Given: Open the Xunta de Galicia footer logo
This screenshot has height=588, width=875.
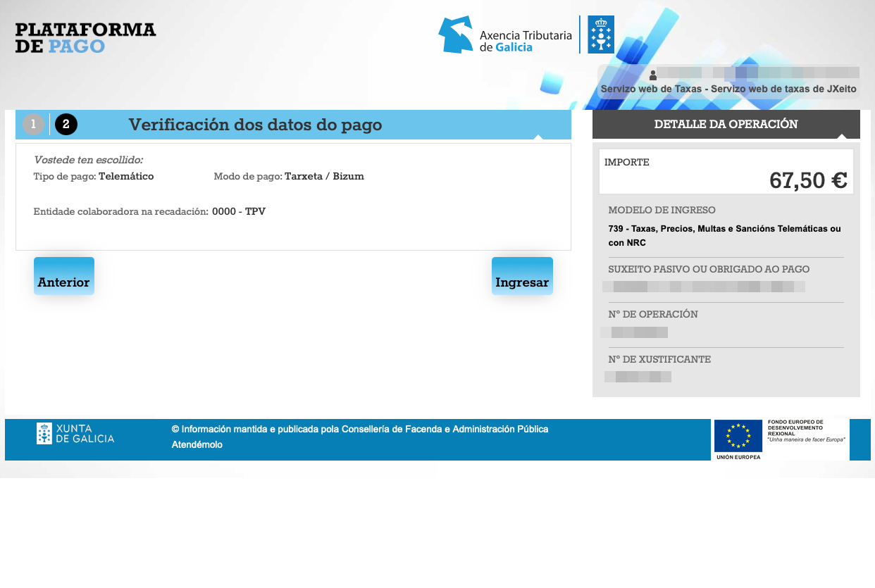Looking at the screenshot, I should click(75, 434).
